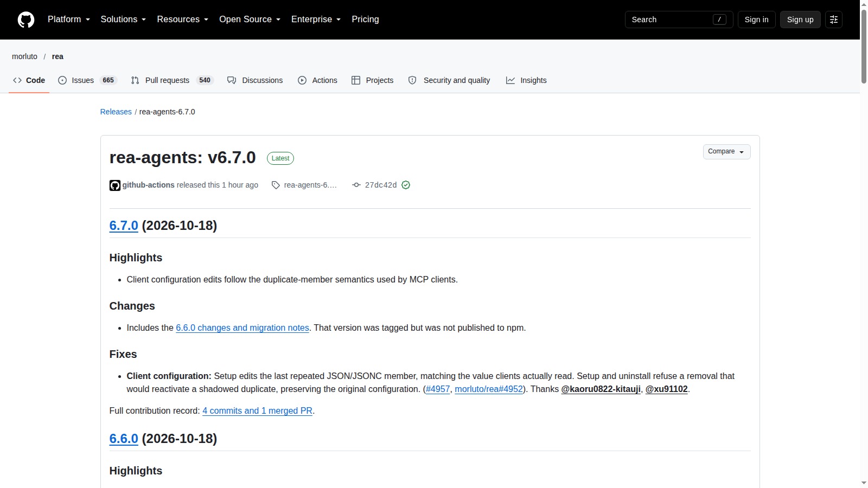Image resolution: width=868 pixels, height=488 pixels.
Task: Open the slash shortcut key icon in search
Action: click(719, 20)
